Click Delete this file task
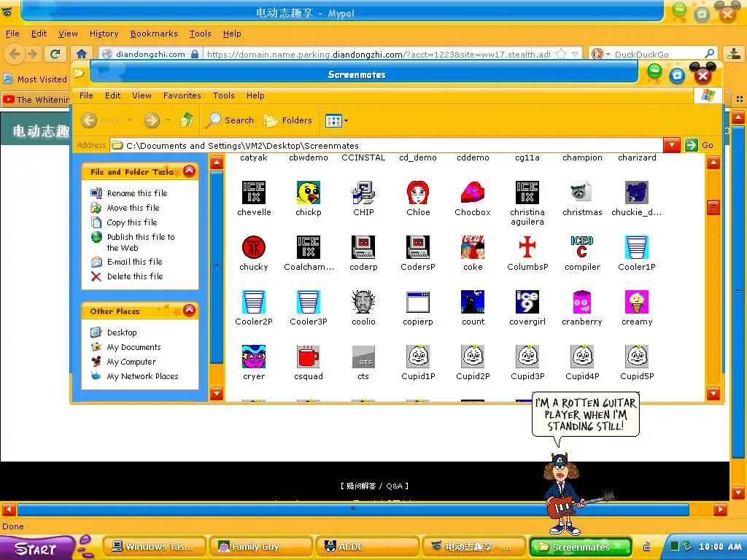Viewport: 747px width, 560px height. point(135,276)
